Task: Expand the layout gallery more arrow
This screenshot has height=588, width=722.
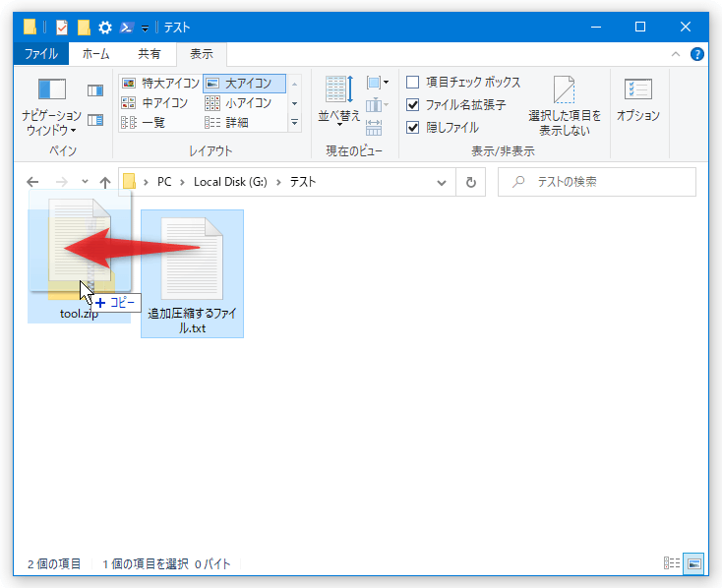Action: [x=295, y=123]
